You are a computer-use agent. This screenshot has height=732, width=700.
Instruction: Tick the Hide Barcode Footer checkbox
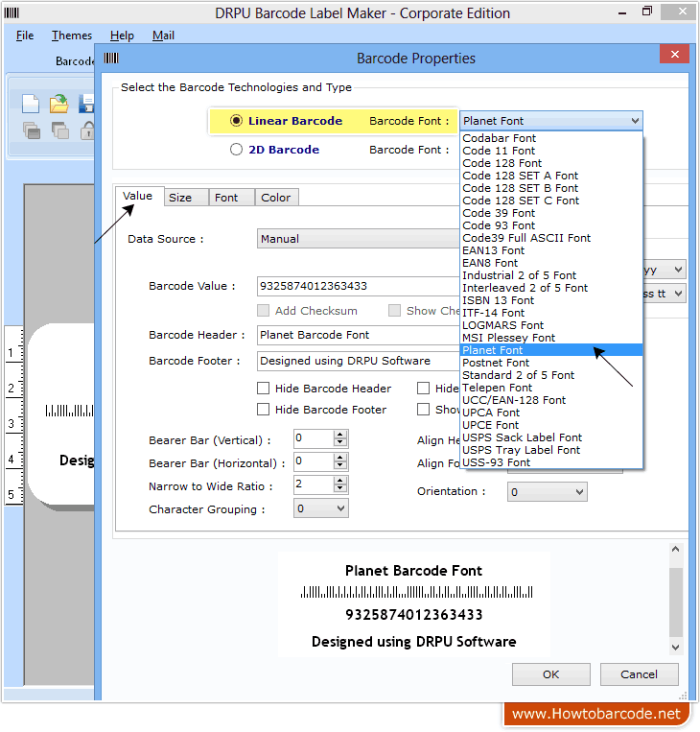(x=263, y=410)
